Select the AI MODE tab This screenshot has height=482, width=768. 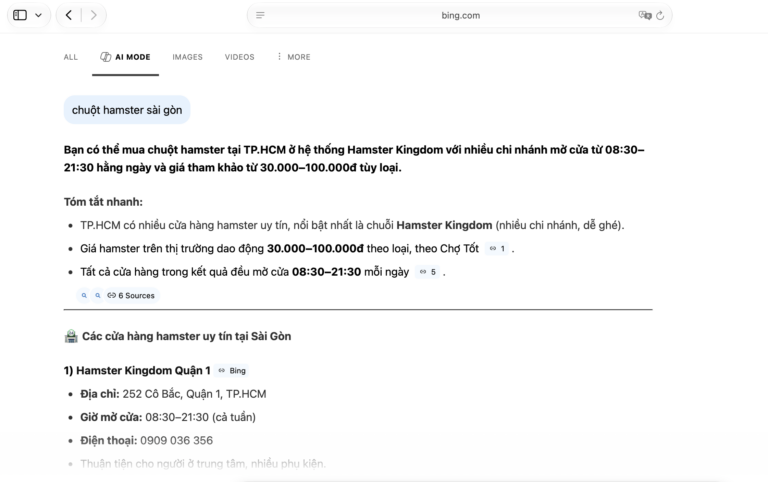[125, 57]
